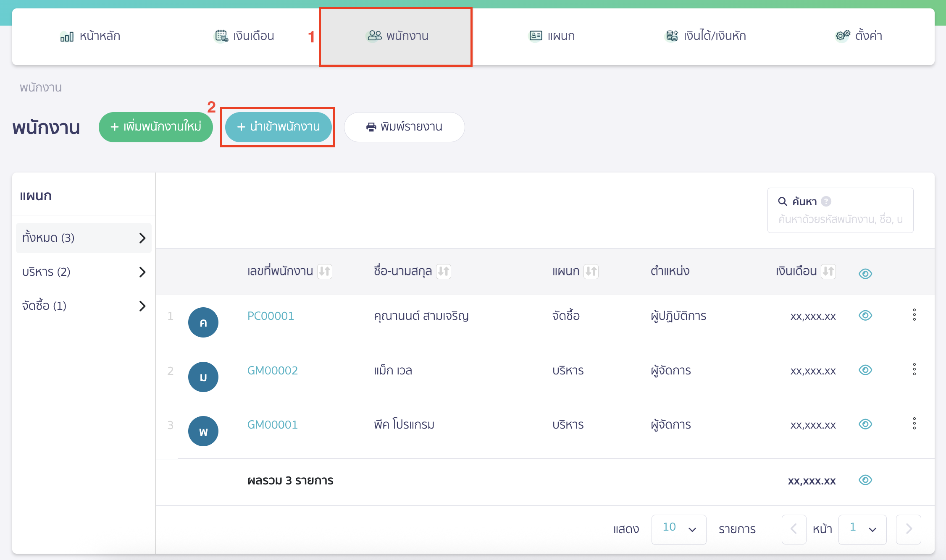Expand the บริหาร (2) department
946x560 pixels.
coord(84,272)
